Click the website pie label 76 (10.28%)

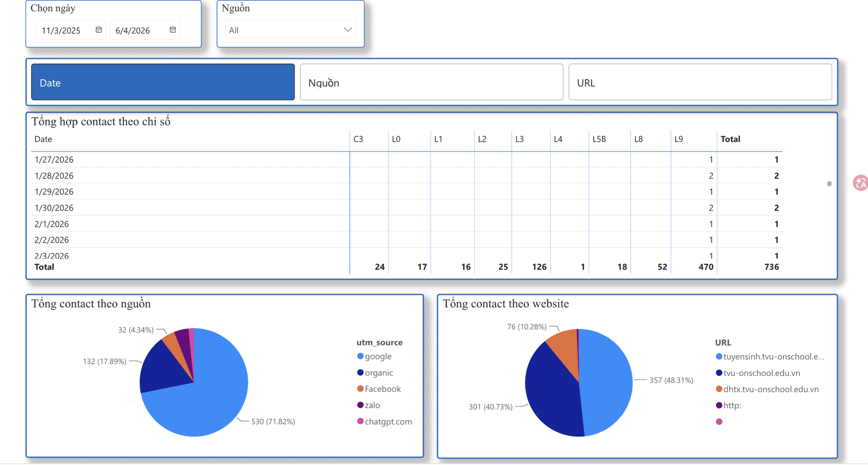tap(527, 327)
